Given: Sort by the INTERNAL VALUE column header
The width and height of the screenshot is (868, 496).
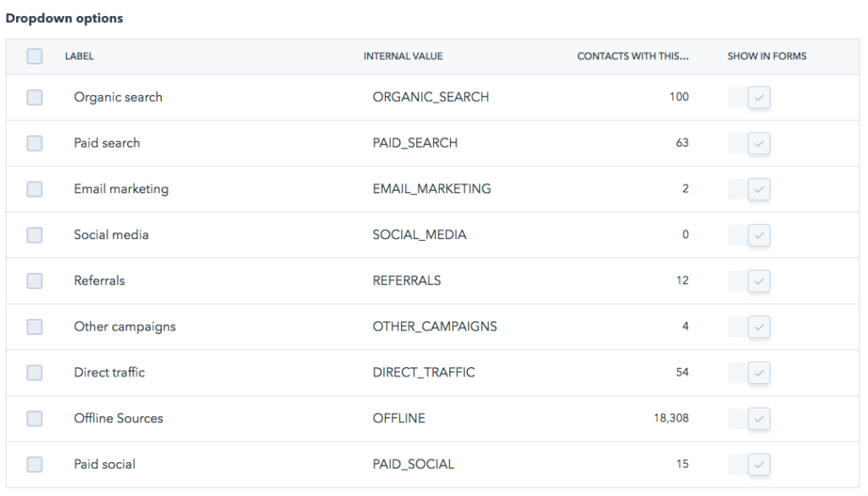Looking at the screenshot, I should pos(404,56).
